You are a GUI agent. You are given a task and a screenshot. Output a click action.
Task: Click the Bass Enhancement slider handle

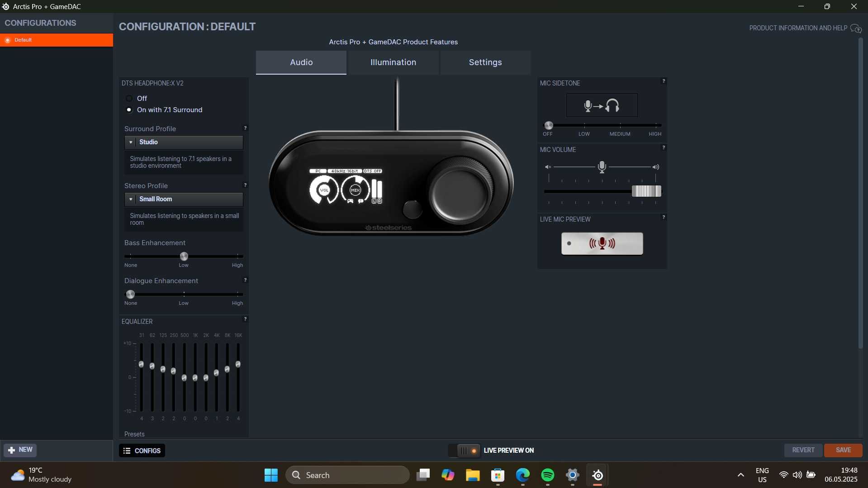184,256
